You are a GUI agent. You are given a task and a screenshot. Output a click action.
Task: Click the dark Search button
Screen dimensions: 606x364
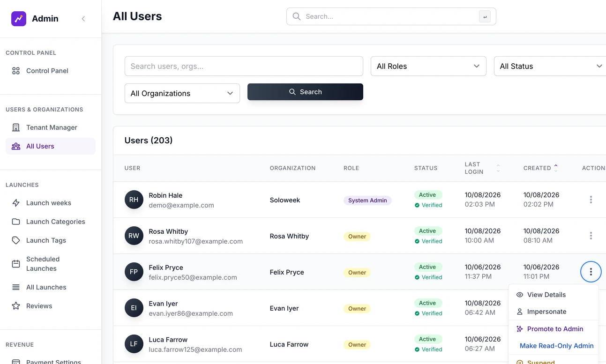pos(305,92)
